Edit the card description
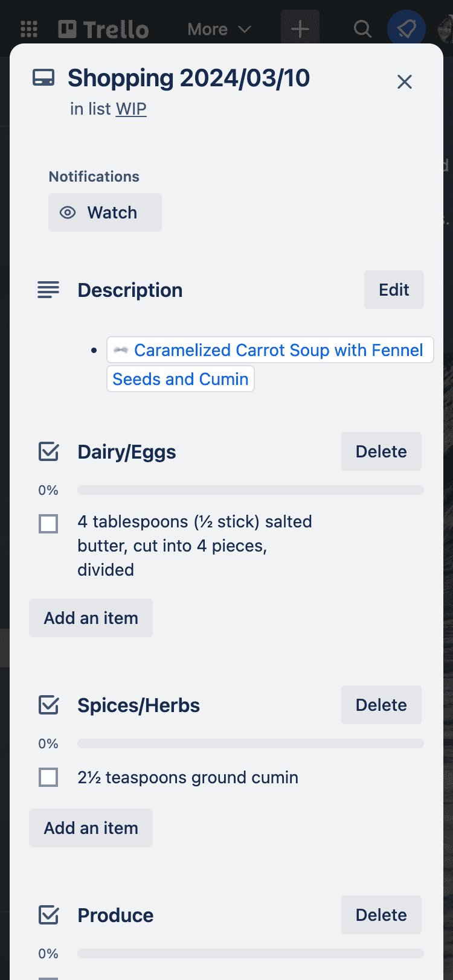 click(394, 290)
